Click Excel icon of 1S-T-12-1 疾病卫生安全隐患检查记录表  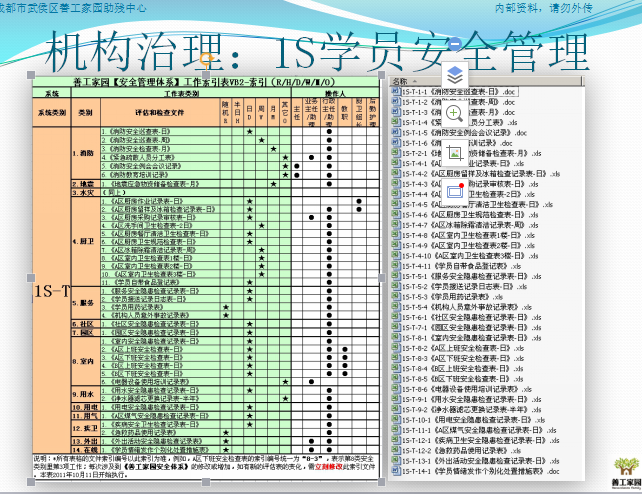[x=396, y=440]
